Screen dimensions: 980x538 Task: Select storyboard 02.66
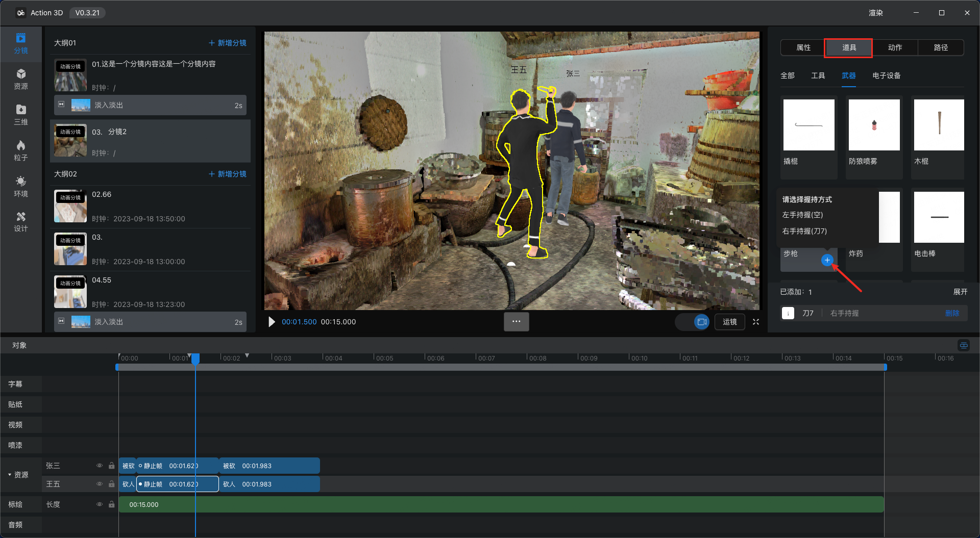151,206
